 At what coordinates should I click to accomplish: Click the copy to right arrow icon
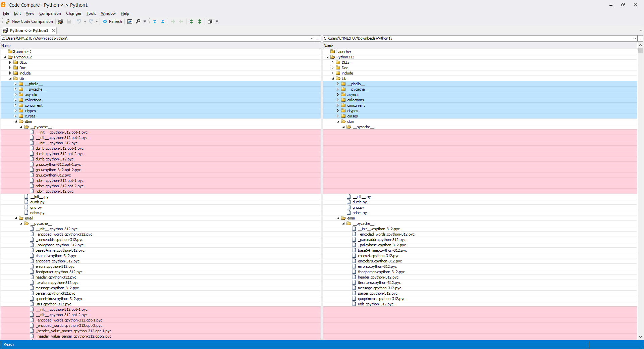pos(173,21)
